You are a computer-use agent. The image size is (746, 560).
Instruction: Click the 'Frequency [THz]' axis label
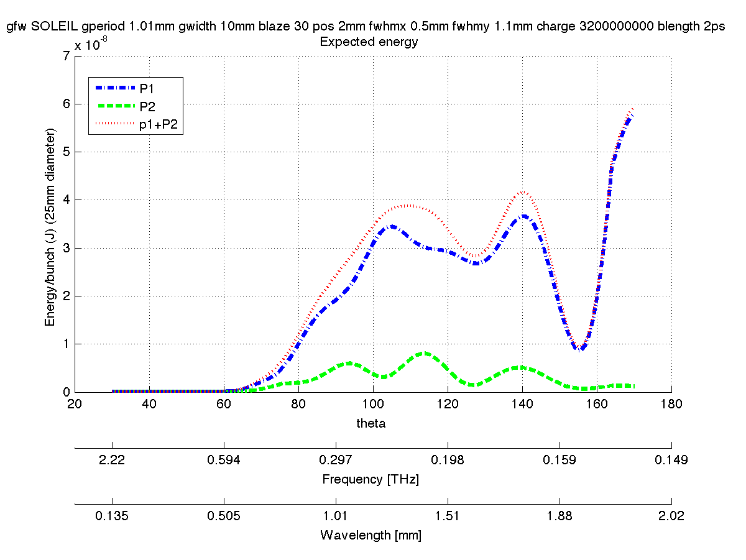click(371, 480)
